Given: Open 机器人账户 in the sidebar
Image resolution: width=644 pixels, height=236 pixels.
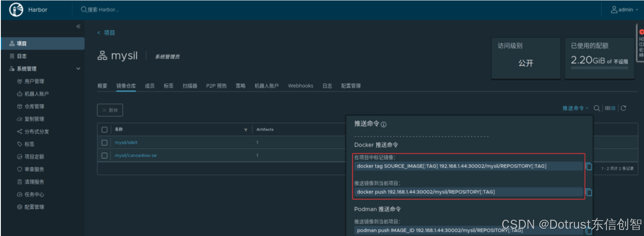Looking at the screenshot, I should point(36,94).
